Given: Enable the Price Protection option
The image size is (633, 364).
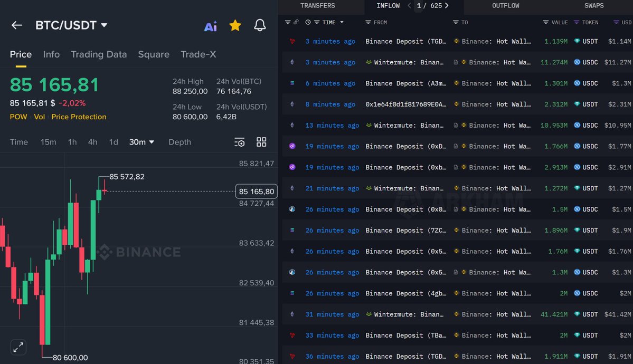Looking at the screenshot, I should pyautogui.click(x=78, y=117).
